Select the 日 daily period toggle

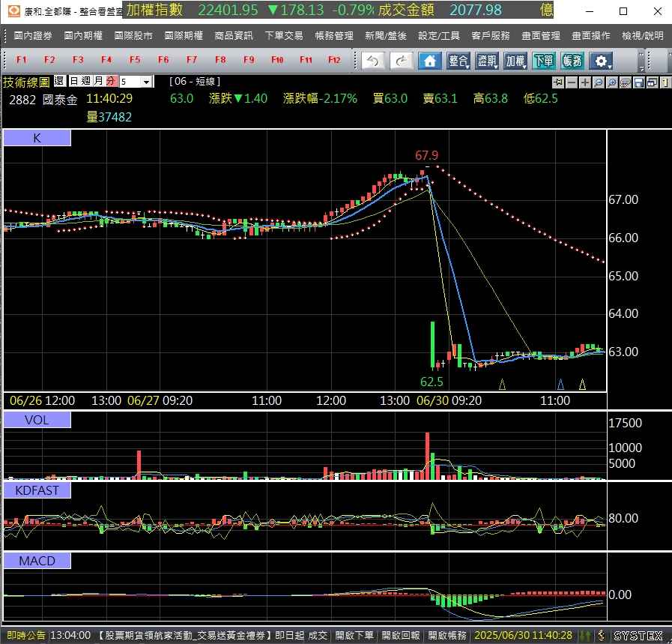tap(73, 81)
